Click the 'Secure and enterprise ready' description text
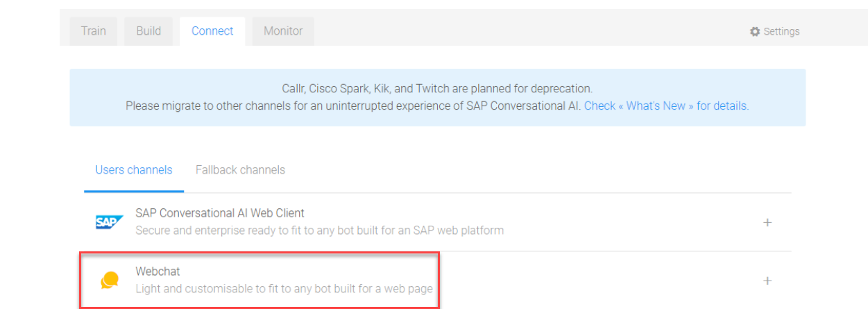Viewport: 868px width, 309px height. coord(319,230)
